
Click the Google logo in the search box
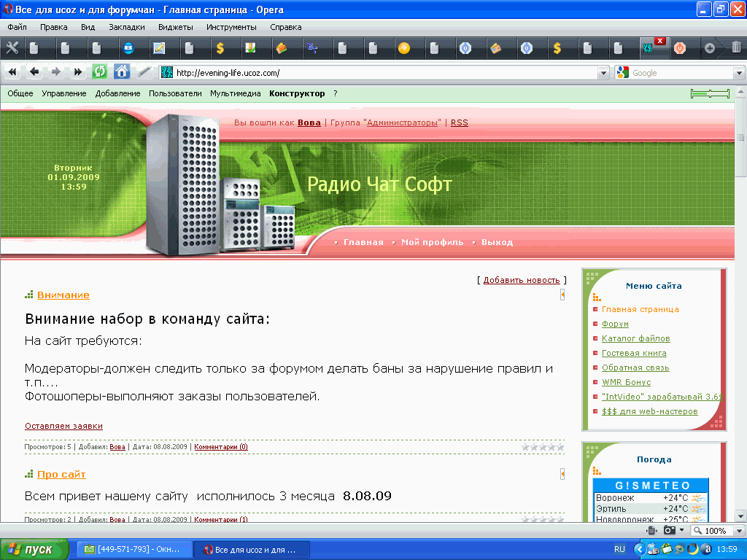pyautogui.click(x=623, y=72)
